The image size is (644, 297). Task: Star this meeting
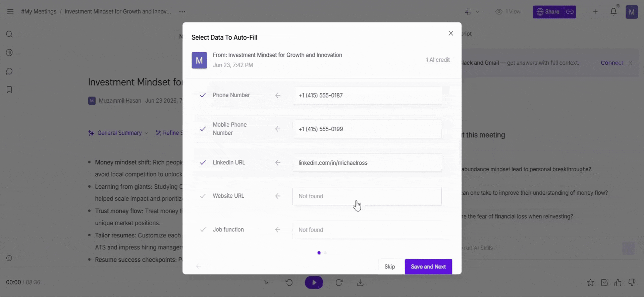[x=591, y=283]
